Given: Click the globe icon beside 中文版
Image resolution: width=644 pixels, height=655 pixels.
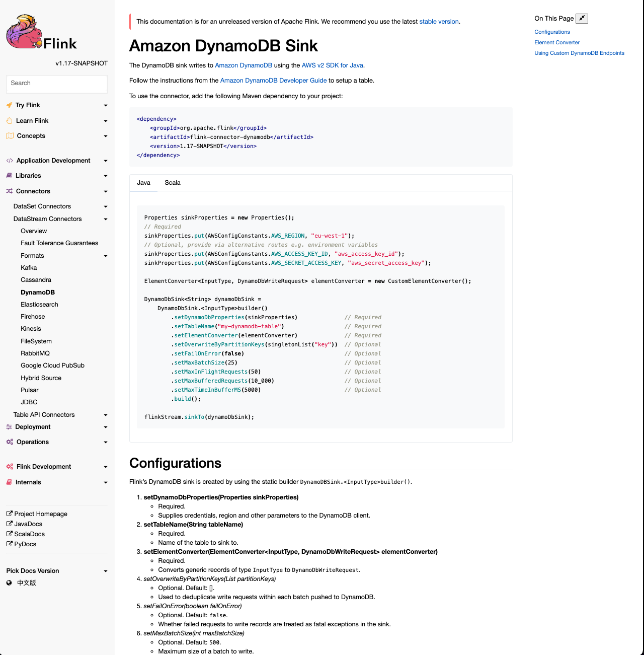Looking at the screenshot, I should pyautogui.click(x=9, y=583).
